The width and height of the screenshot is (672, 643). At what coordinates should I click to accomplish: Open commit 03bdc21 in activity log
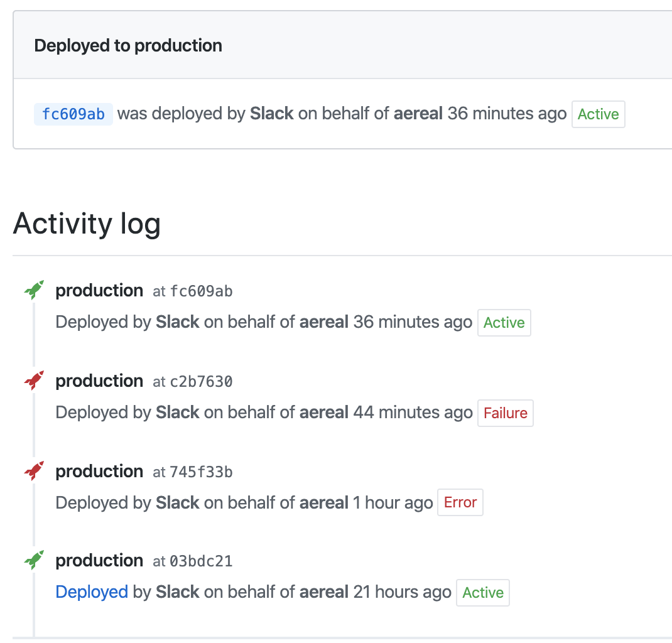coord(201,561)
